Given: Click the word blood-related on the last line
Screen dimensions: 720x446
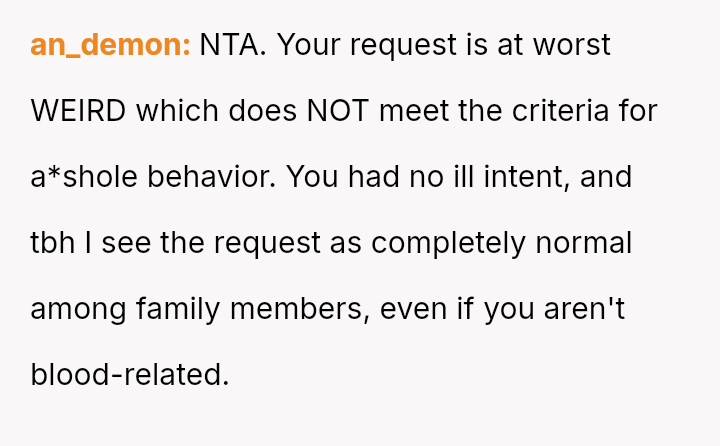Looking at the screenshot, I should point(130,375).
